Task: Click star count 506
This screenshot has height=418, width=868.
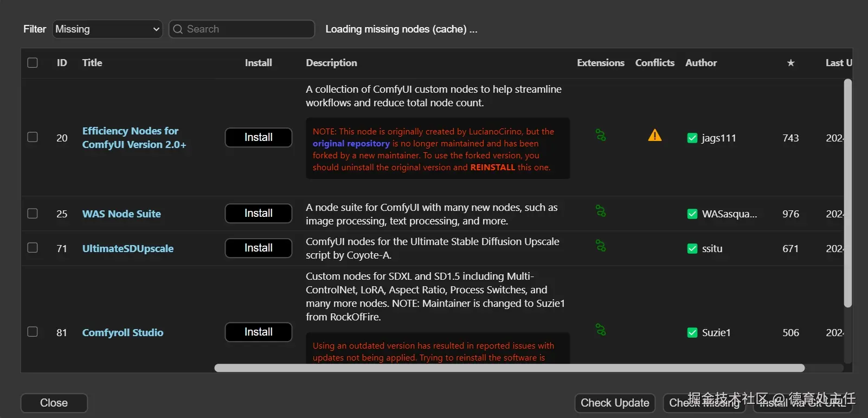Action: (790, 333)
